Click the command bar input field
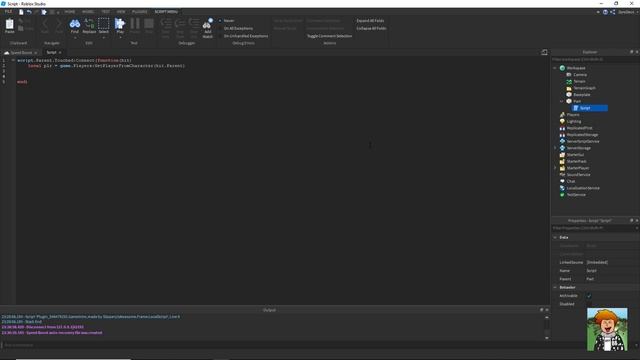 [x=273, y=345]
